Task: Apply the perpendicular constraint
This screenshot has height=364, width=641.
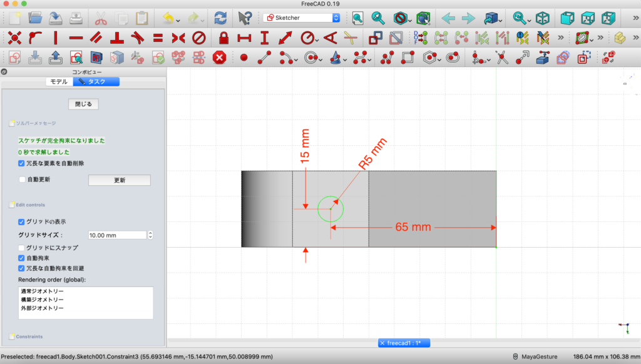Action: coord(117,38)
